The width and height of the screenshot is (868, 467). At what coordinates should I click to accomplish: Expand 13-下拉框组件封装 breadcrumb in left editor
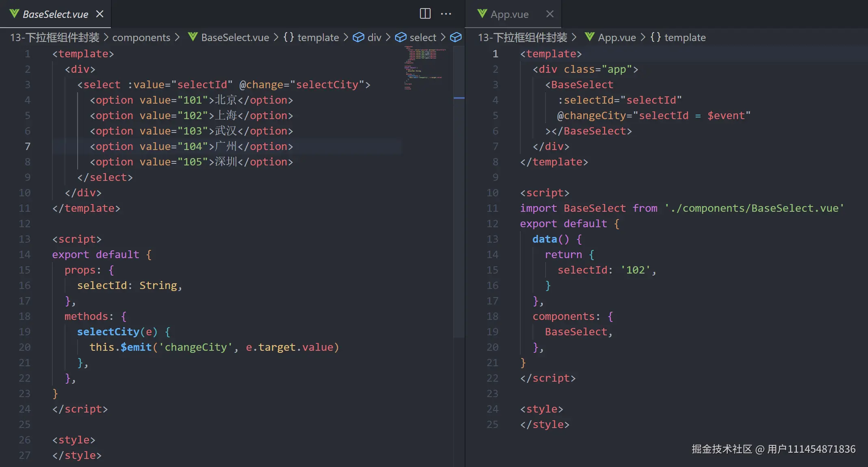[54, 37]
